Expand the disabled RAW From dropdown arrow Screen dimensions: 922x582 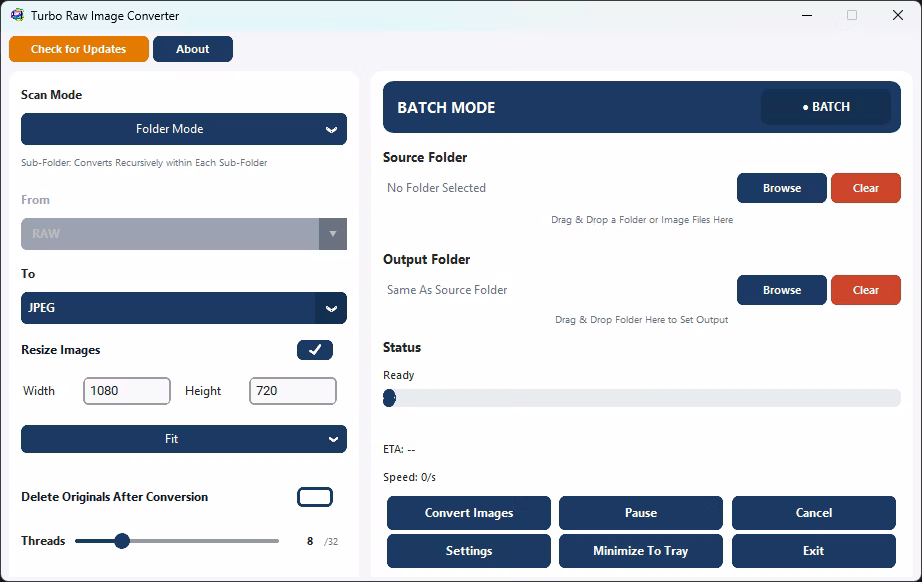pos(333,234)
